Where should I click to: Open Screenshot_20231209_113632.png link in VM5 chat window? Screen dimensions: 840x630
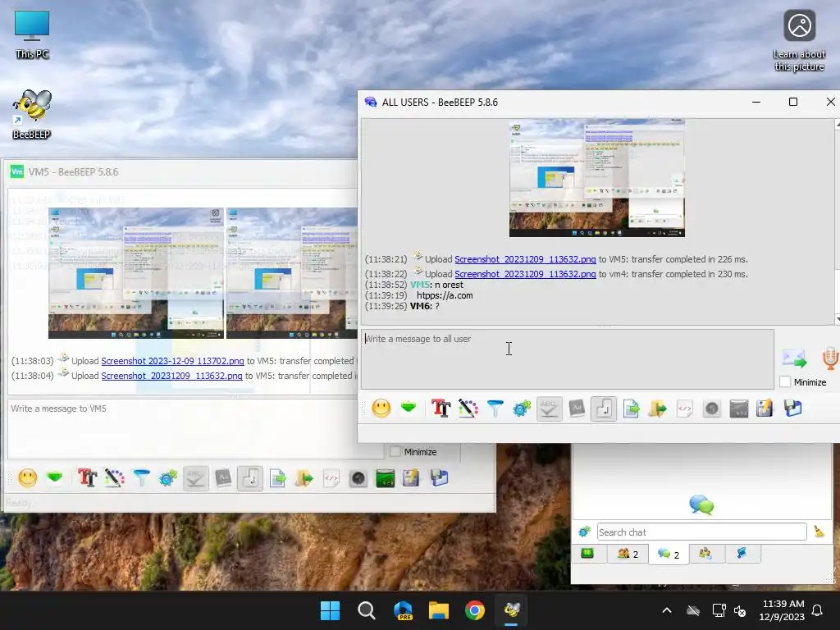pyautogui.click(x=171, y=376)
